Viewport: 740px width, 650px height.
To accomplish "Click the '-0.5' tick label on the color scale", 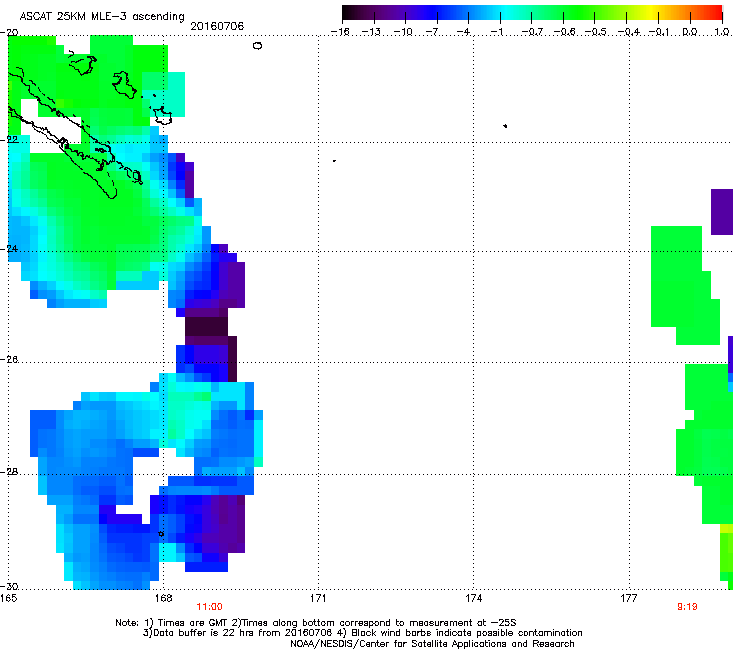I will pos(596,32).
